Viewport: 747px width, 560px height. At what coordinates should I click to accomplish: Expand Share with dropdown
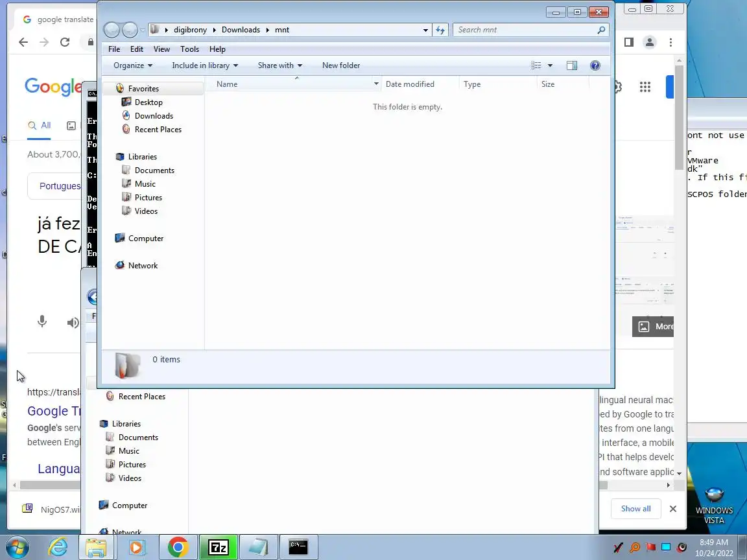280,65
